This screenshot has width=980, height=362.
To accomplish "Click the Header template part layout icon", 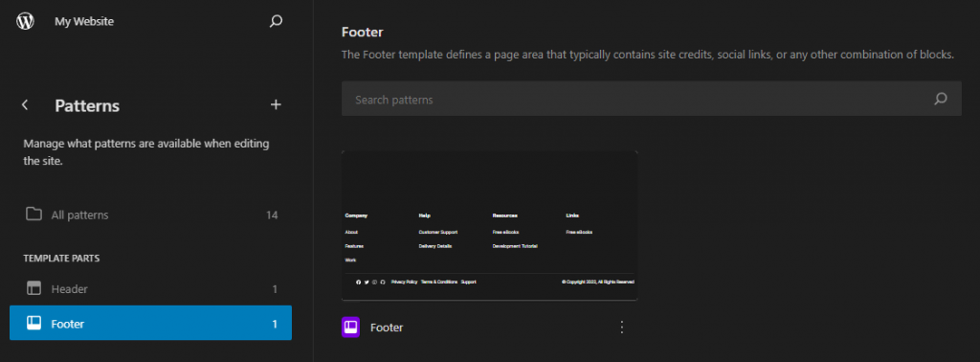I will click(x=33, y=289).
